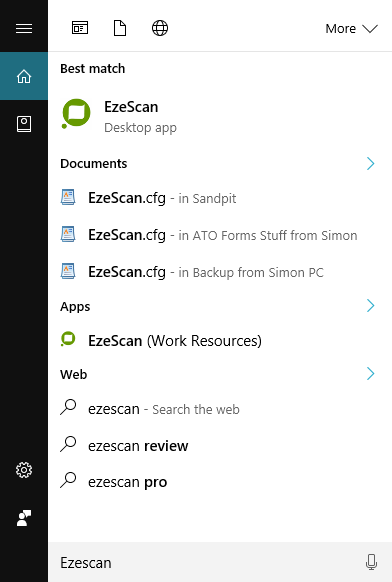
Task: Click the Feedback person icon
Action: click(x=24, y=518)
